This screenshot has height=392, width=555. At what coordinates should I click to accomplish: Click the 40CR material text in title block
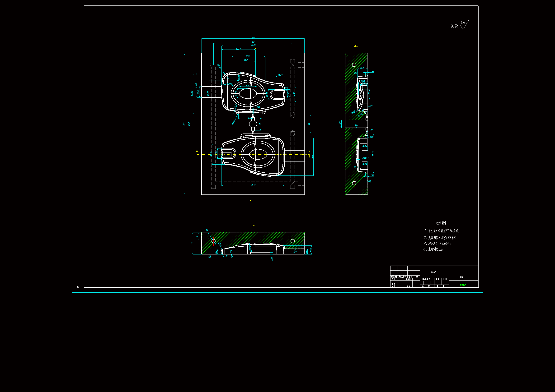[x=433, y=272]
